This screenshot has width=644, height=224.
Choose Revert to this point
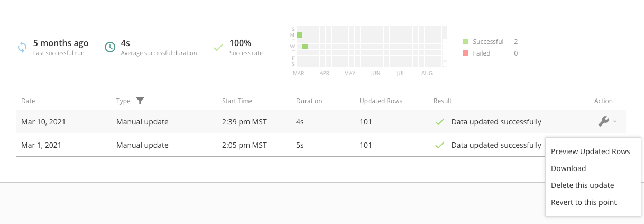(584, 202)
